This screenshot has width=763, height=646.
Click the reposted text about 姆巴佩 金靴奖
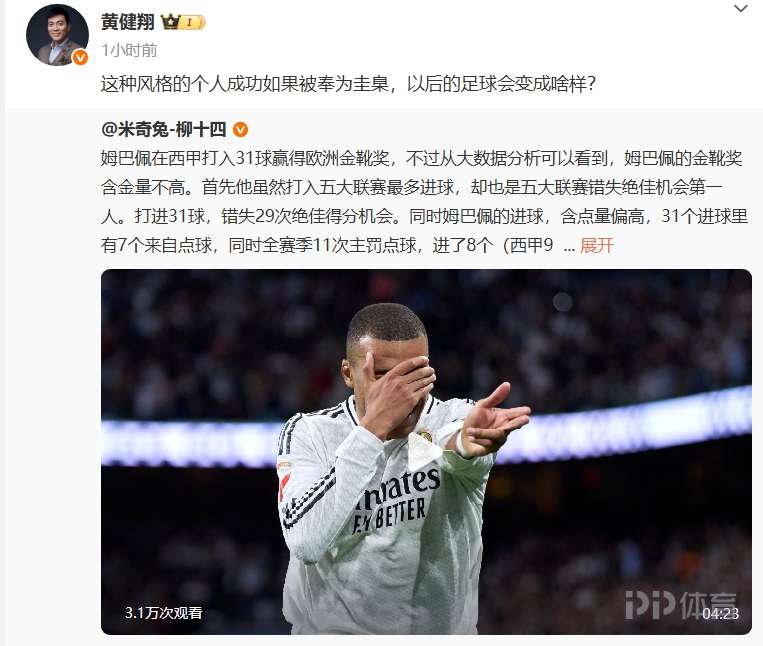tap(424, 201)
